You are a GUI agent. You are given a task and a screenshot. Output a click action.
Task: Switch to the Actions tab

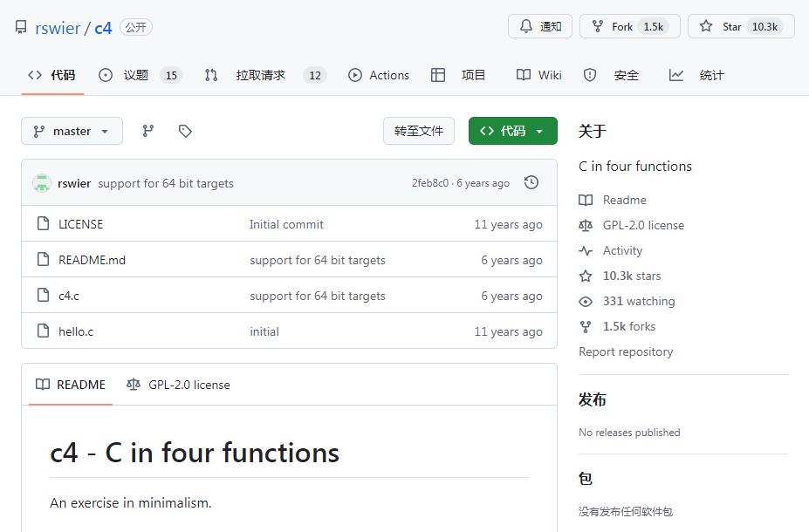379,75
